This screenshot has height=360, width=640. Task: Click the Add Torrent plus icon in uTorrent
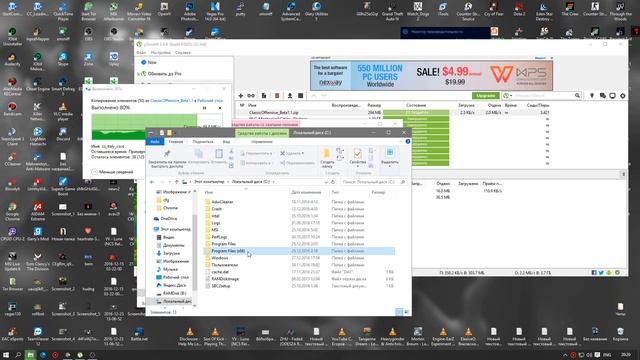coord(241,96)
